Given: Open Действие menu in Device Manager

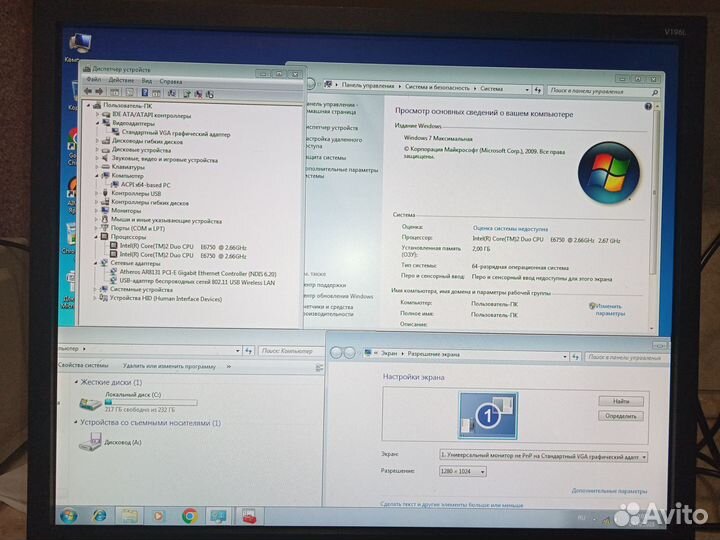Looking at the screenshot, I should (x=121, y=80).
